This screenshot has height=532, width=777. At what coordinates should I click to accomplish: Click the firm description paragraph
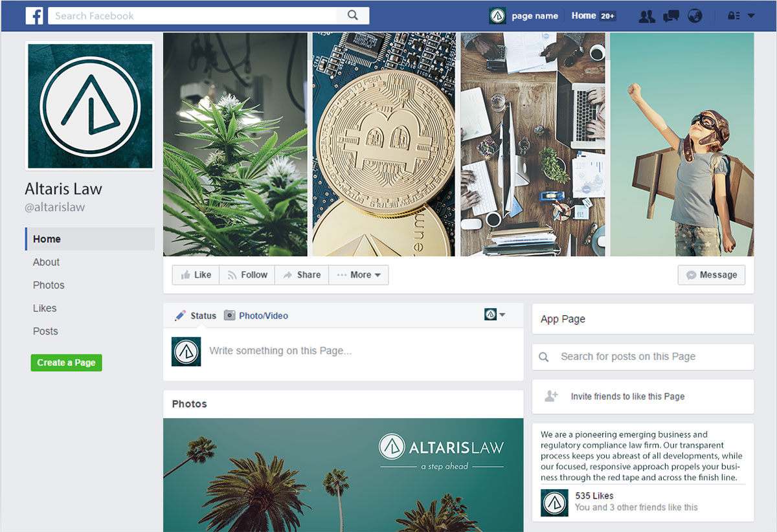point(642,456)
